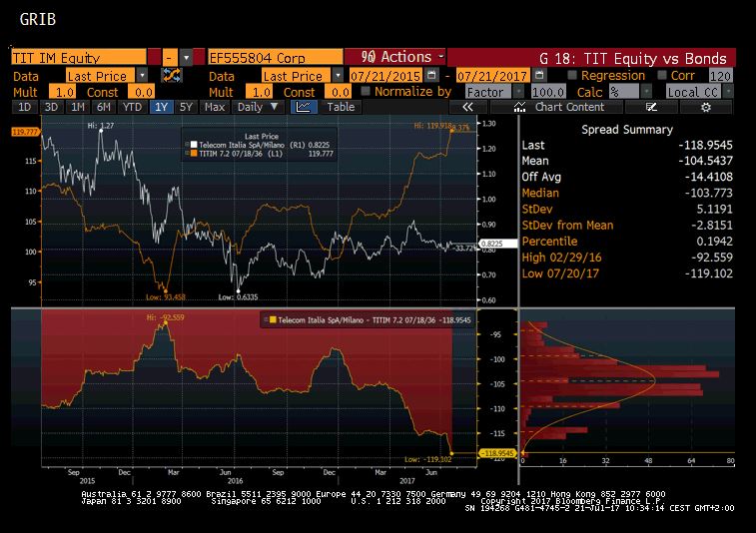
Task: Open the spread operator minus dropdown
Action: [x=169, y=57]
